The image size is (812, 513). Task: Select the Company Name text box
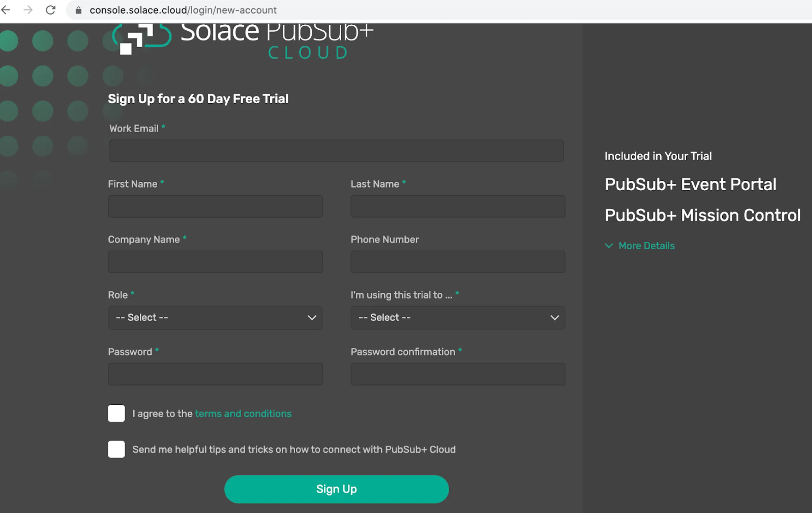click(215, 262)
